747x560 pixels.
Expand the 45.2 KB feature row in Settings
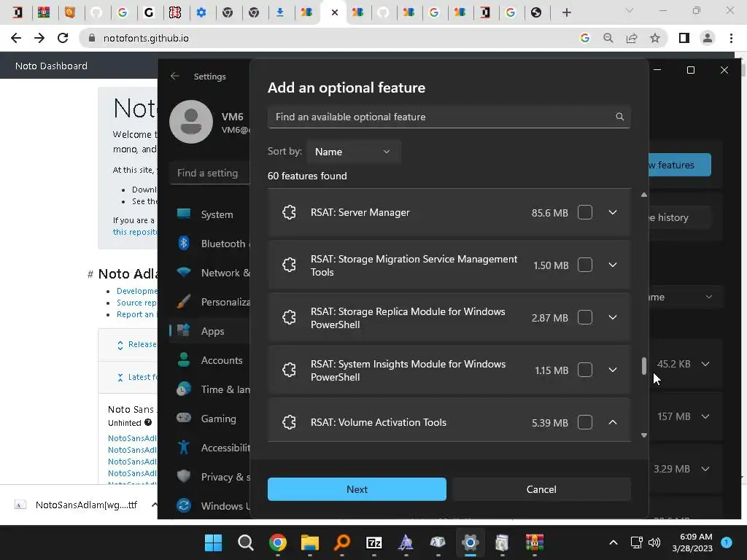tap(705, 364)
